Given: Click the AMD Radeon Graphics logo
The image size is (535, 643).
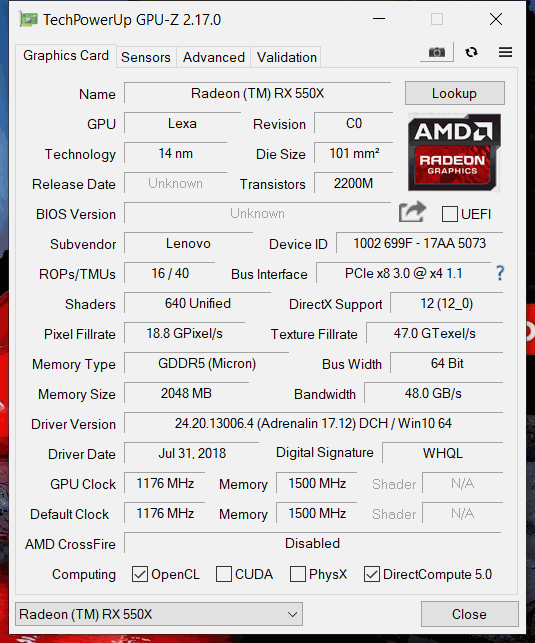Looking at the screenshot, I should click(454, 152).
